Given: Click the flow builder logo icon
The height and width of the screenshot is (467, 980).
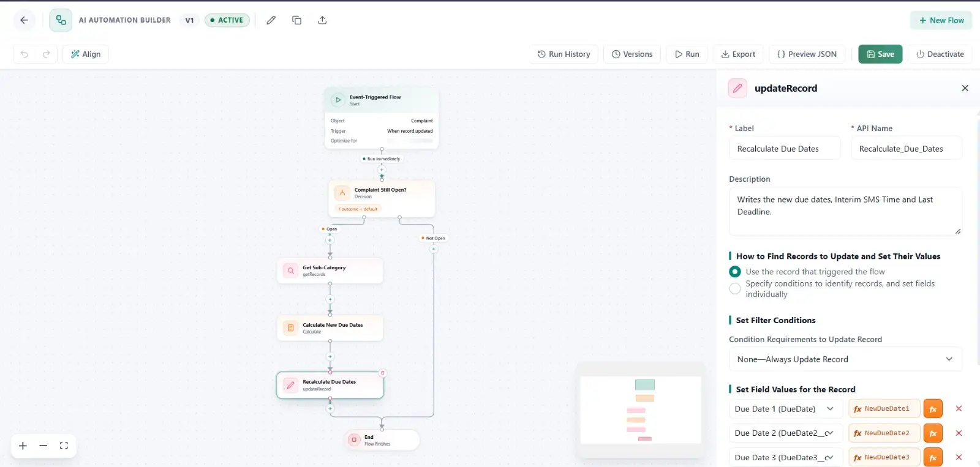Looking at the screenshot, I should click(x=61, y=20).
